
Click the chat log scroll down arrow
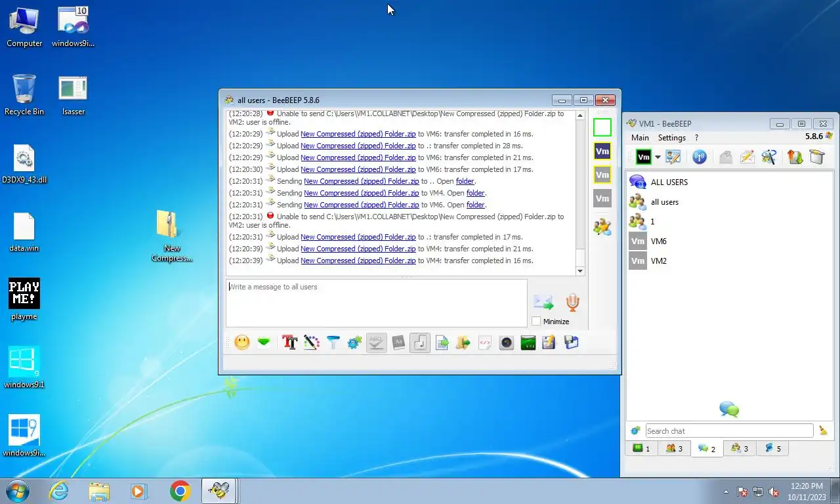(580, 271)
